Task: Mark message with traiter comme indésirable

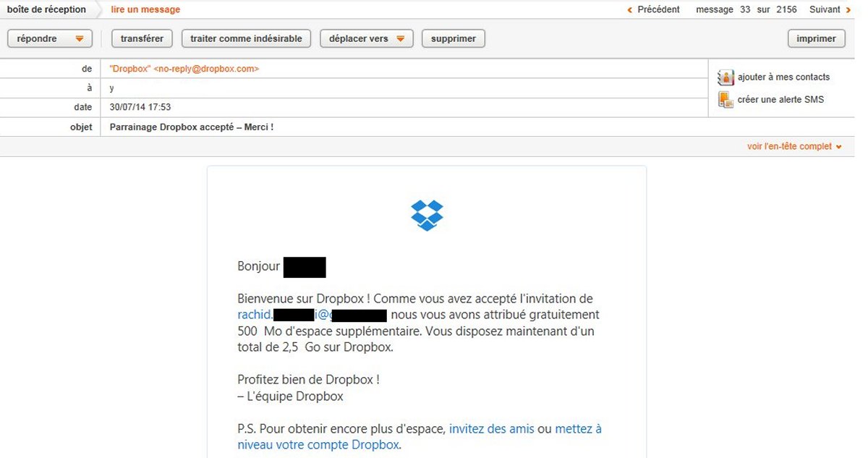Action: pyautogui.click(x=246, y=38)
